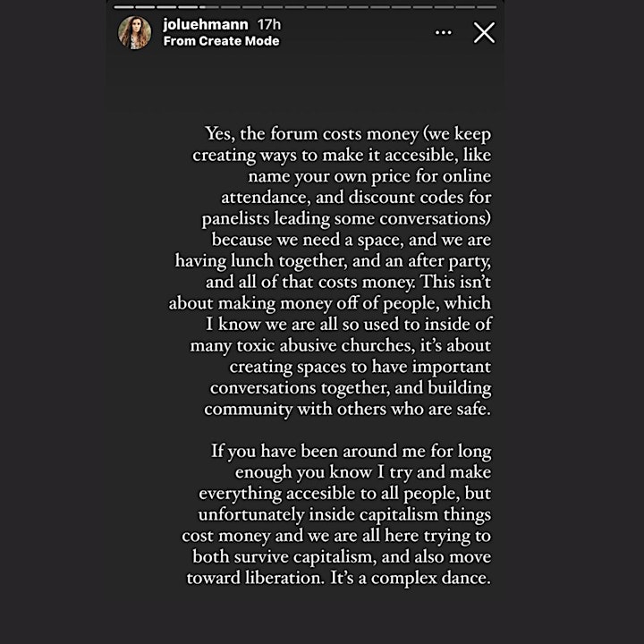The height and width of the screenshot is (644, 644).
Task: Jump to the first story progress segment
Action: coord(124,7)
